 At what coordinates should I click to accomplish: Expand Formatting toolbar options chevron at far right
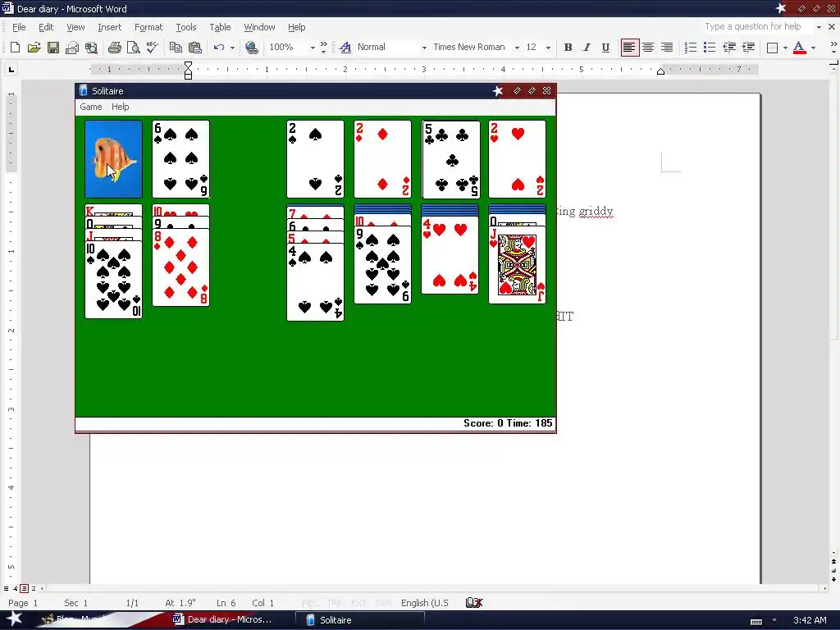833,48
